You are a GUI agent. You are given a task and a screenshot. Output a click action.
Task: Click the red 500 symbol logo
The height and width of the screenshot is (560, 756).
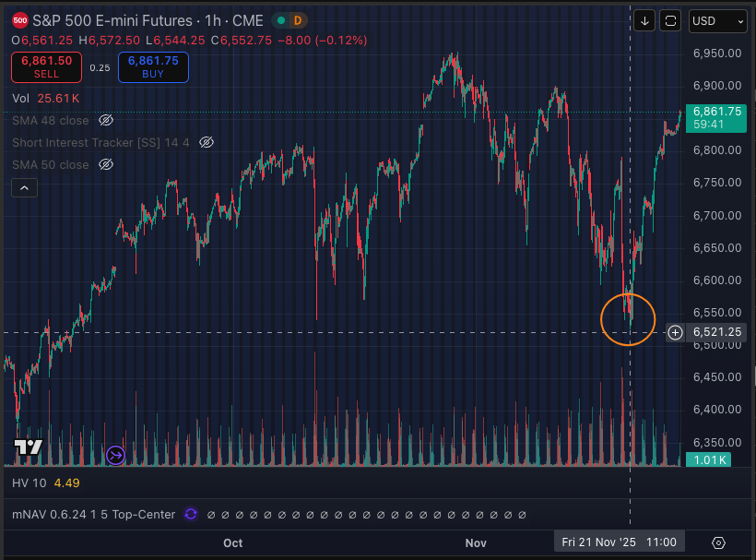click(20, 20)
